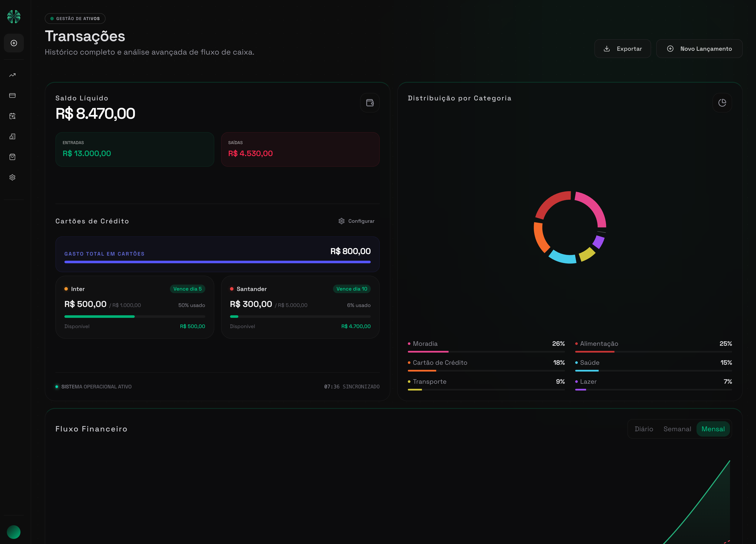Screen dimensions: 756x544
Task: Open Novo Lançamento
Action: [699, 49]
